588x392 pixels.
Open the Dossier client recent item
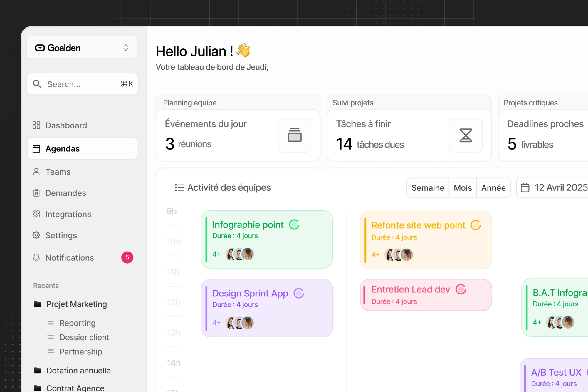click(84, 337)
